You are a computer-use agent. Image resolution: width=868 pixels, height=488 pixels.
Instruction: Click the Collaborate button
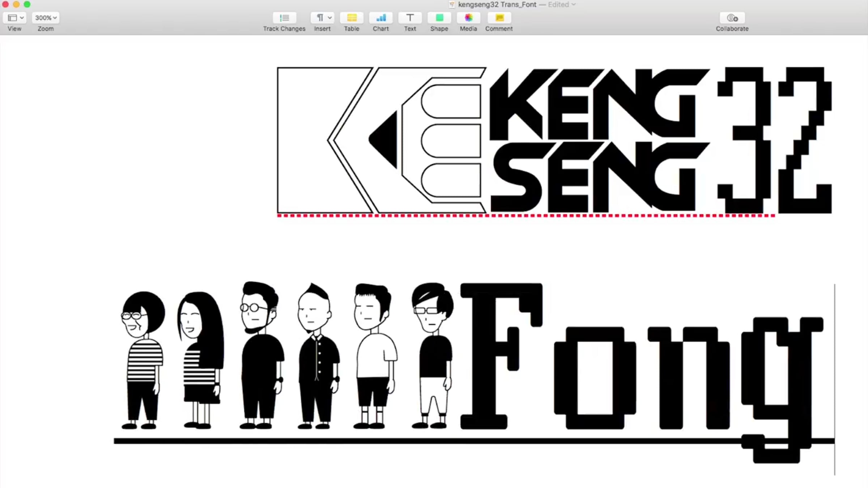(732, 18)
